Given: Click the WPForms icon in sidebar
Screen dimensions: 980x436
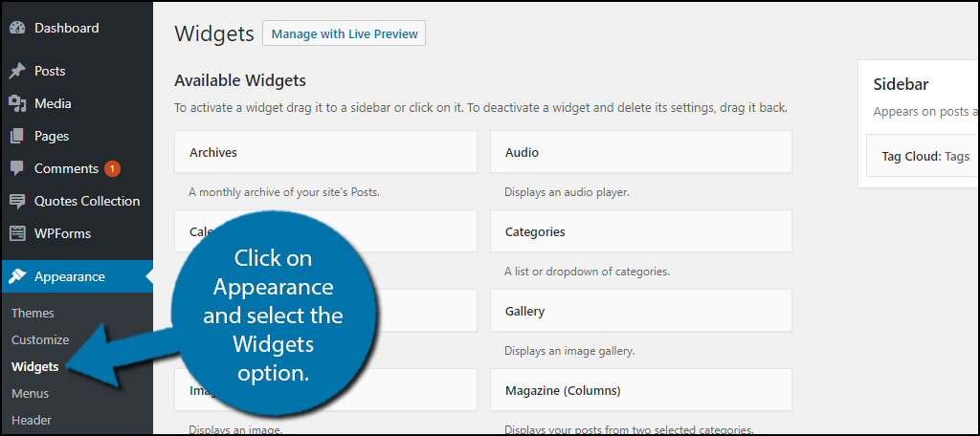Looking at the screenshot, I should 17,234.
